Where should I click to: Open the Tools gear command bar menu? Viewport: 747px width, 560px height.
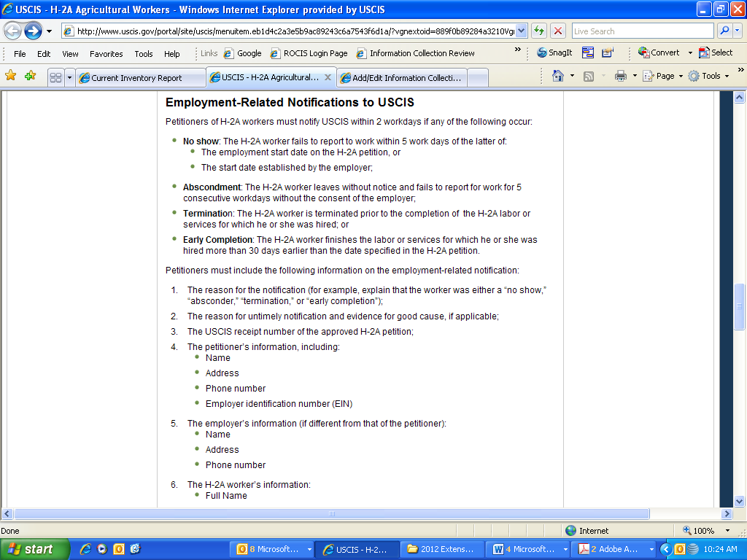(708, 76)
